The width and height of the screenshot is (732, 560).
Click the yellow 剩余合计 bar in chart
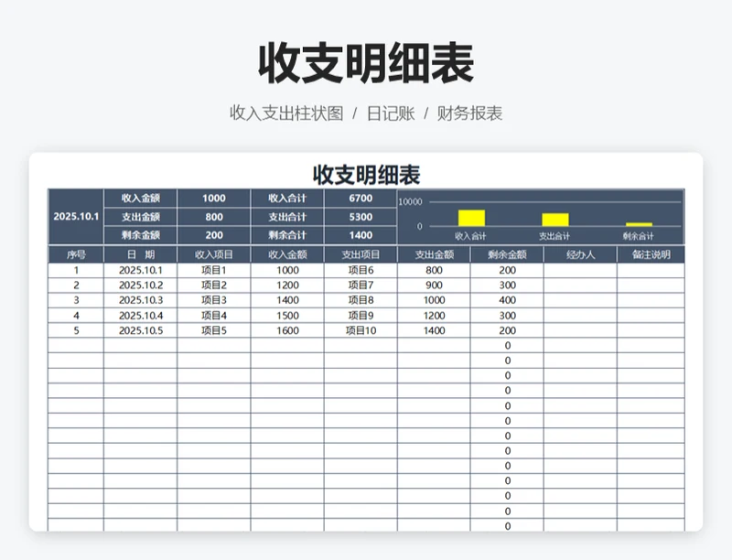click(639, 224)
